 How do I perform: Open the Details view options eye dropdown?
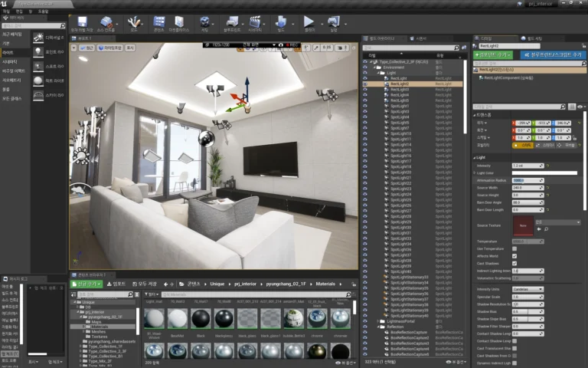[x=581, y=107]
